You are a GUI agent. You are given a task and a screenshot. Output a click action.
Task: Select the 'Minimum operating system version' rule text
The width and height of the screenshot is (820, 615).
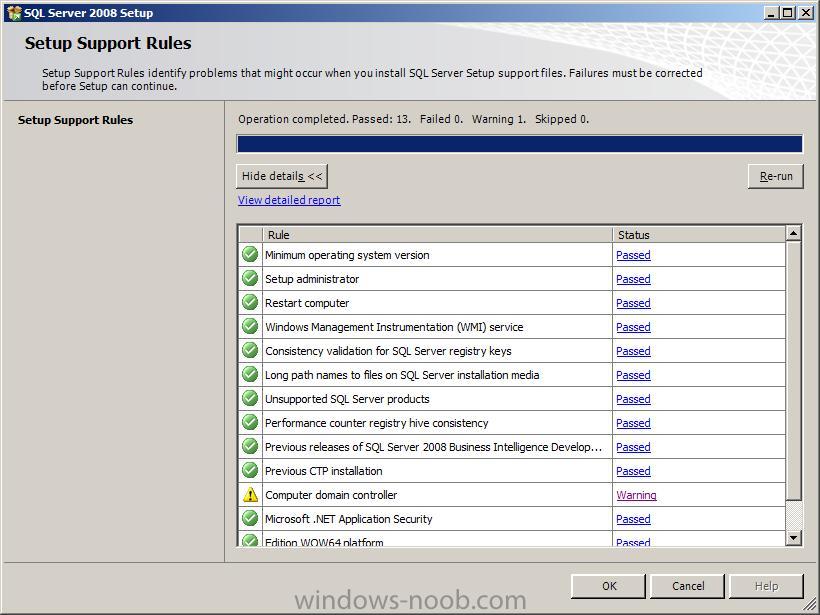[x=347, y=255]
